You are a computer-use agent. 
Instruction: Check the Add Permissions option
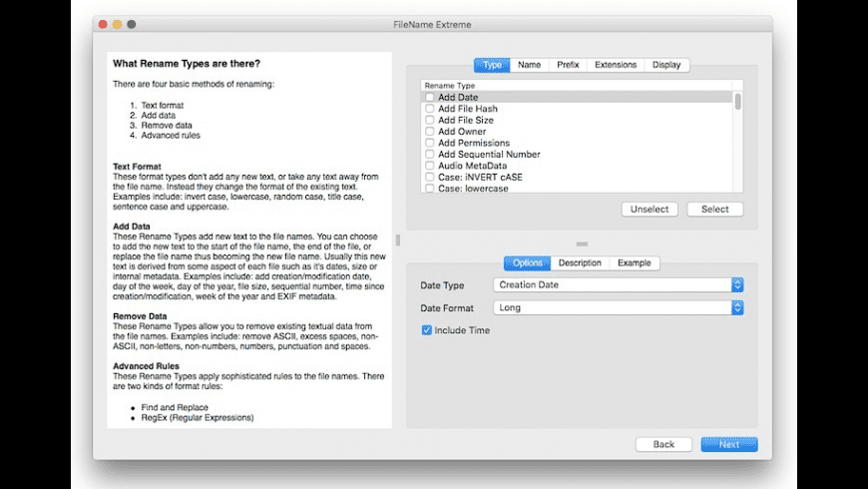click(430, 143)
